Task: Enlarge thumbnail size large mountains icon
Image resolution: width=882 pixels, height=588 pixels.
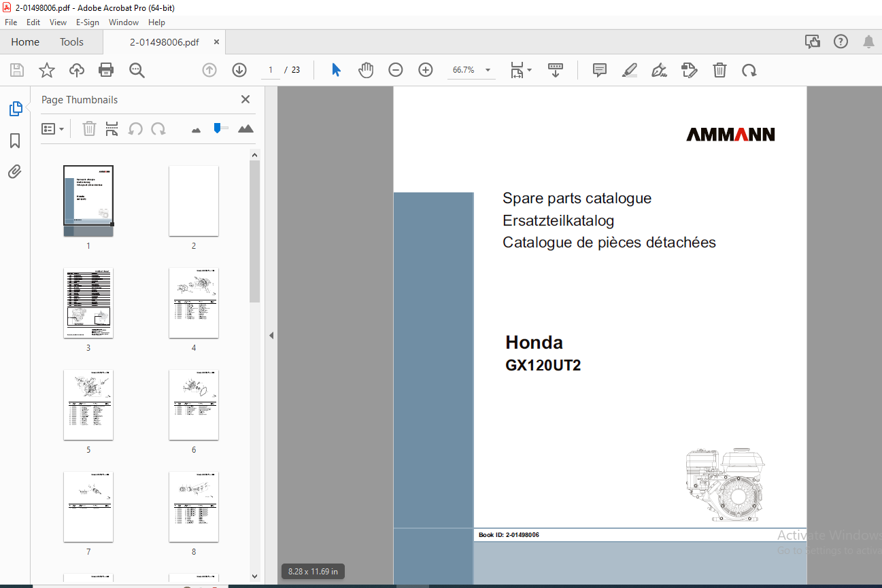Action: (245, 128)
